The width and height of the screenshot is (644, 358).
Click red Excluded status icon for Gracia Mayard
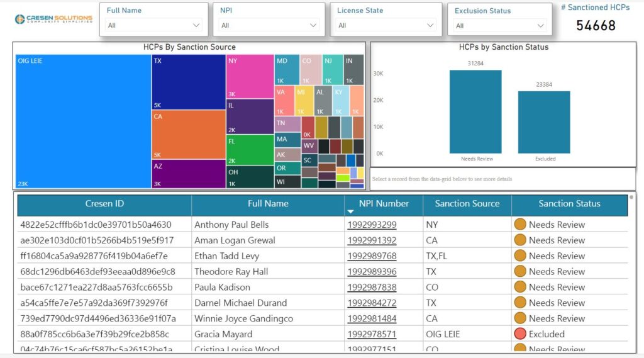pos(520,334)
